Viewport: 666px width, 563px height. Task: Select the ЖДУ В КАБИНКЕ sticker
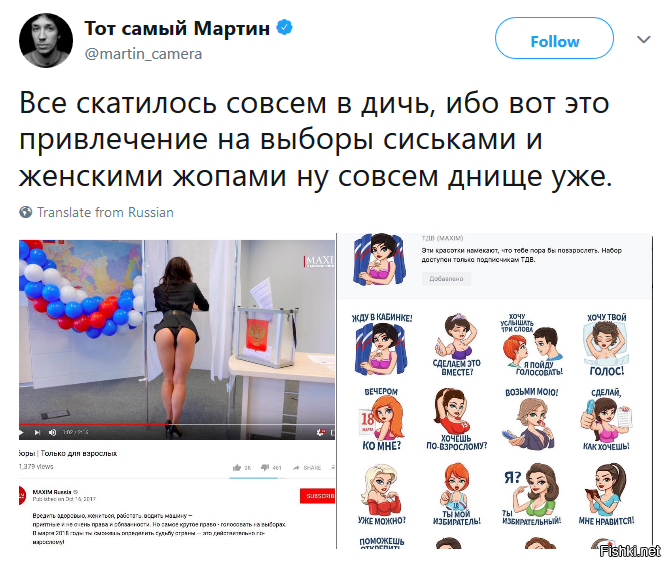click(381, 344)
